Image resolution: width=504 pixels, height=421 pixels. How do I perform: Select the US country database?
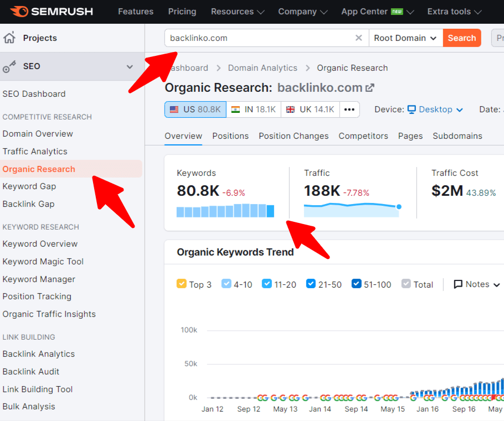195,109
